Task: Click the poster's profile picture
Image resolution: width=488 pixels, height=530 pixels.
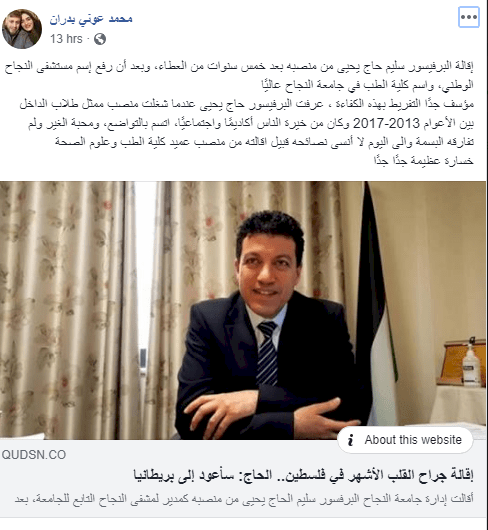Action: coord(22,29)
